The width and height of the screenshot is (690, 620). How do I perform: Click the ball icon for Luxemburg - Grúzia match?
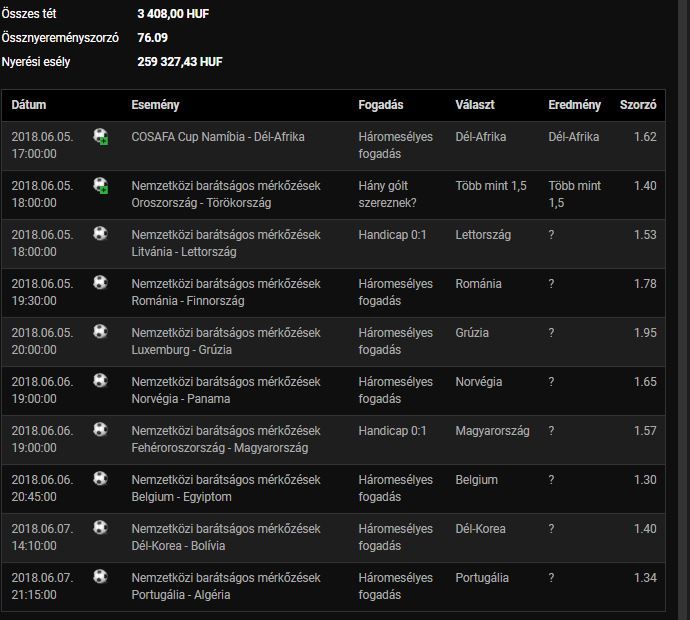[x=100, y=331]
